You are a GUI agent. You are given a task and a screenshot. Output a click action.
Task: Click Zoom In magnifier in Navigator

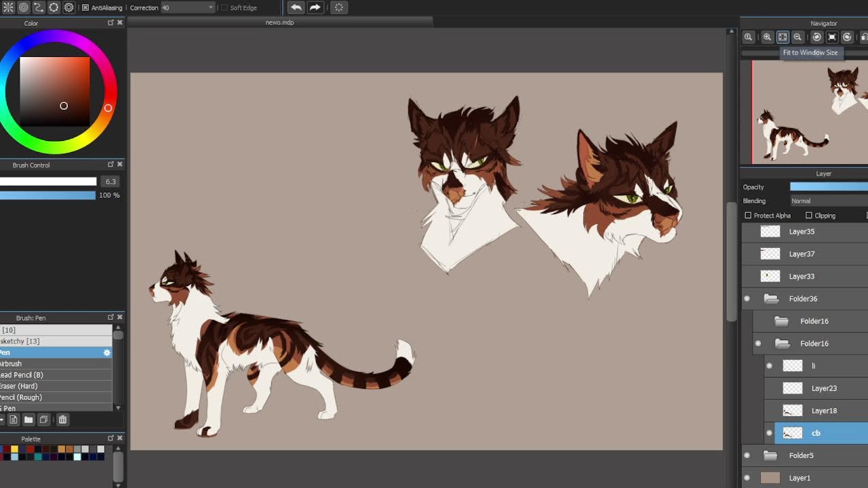click(x=767, y=37)
